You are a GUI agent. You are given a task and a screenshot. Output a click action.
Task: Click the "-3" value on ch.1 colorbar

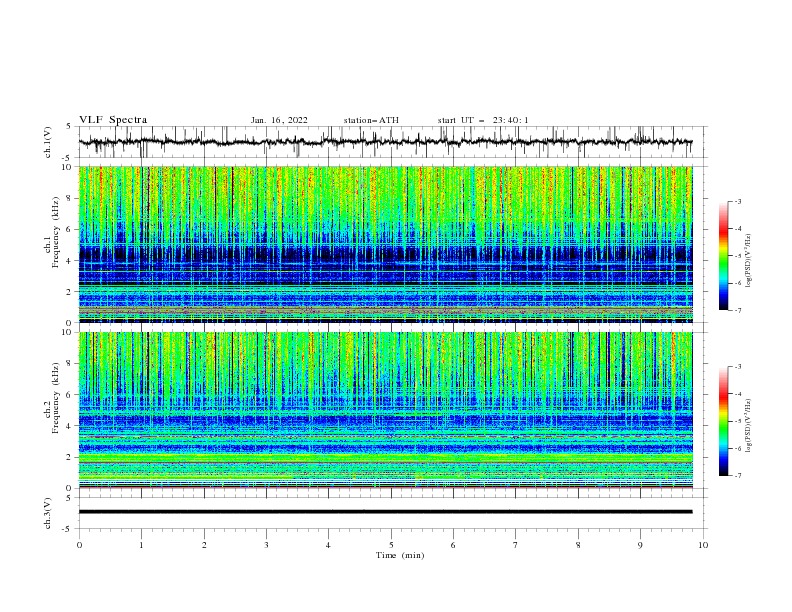click(737, 201)
